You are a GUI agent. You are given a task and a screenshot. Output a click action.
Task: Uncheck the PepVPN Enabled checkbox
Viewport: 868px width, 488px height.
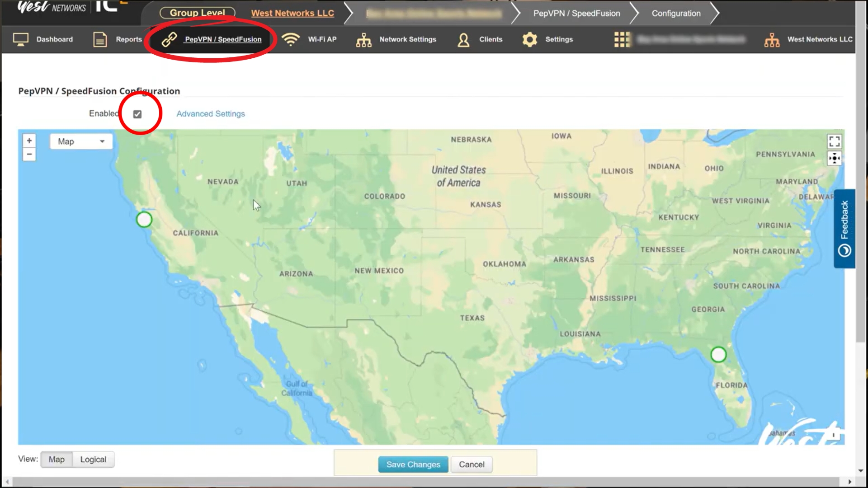137,114
